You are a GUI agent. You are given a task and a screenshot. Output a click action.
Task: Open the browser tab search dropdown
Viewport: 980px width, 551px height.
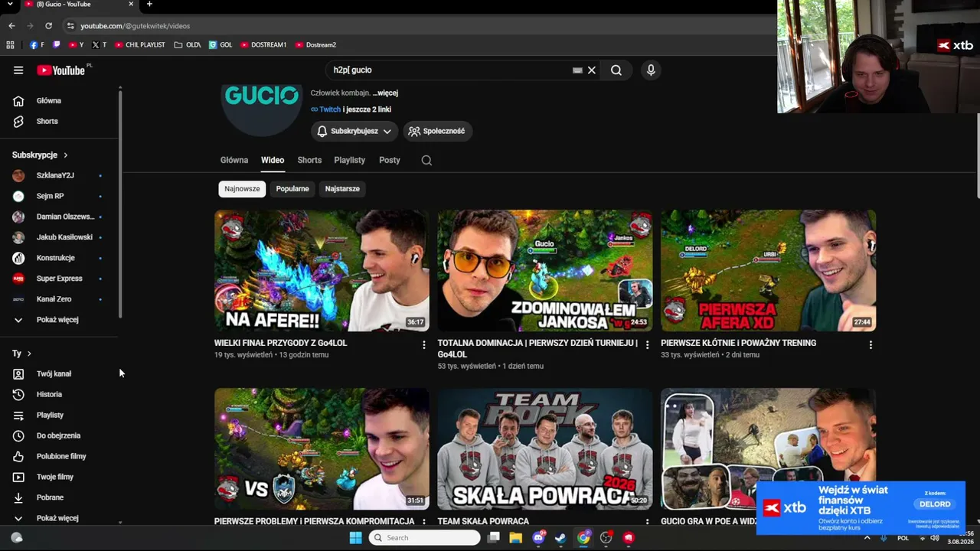[10, 5]
